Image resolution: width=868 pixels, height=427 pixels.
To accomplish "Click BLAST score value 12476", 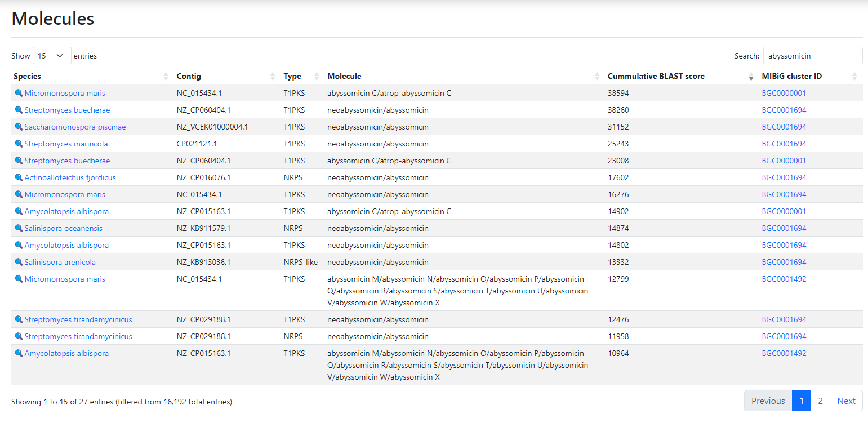I will tap(618, 319).
